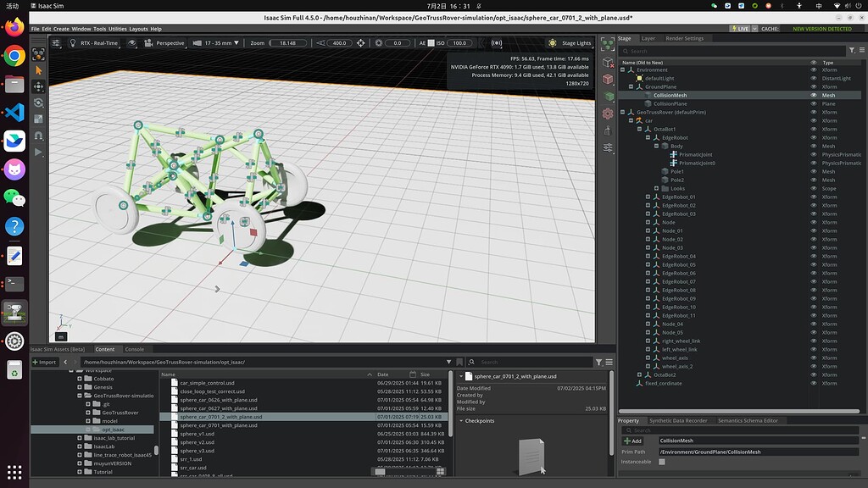
Task: Activate the Move tool on the left toolbar
Action: pyautogui.click(x=38, y=86)
